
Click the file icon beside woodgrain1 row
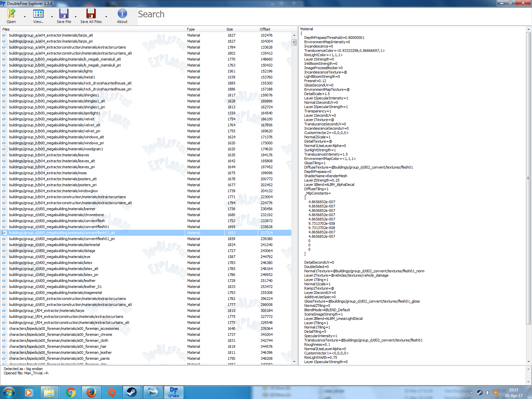pos(4,149)
